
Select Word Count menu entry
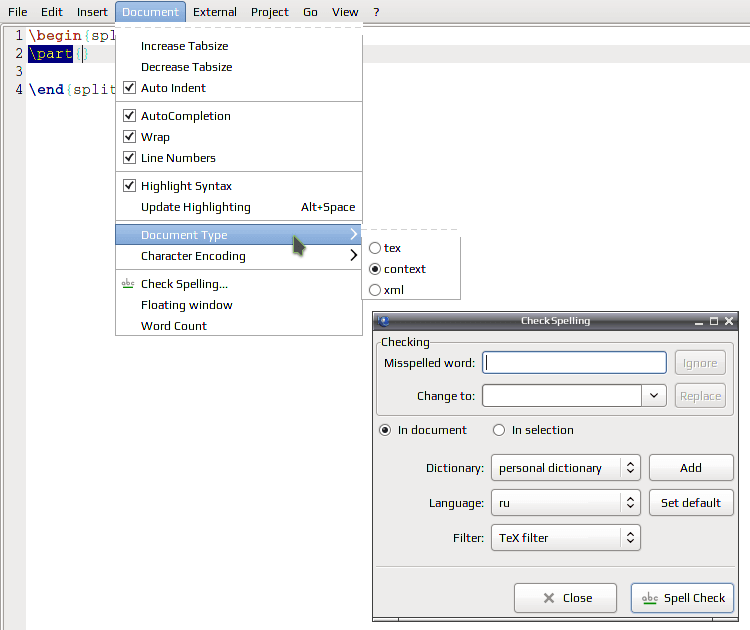tap(239, 326)
